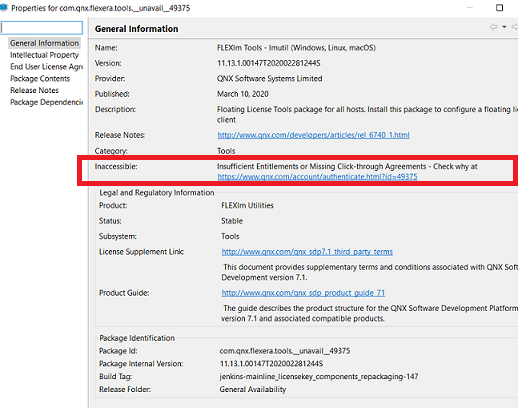Click the Properties window title icon
Screen dimensions: 518x408
(4, 7)
